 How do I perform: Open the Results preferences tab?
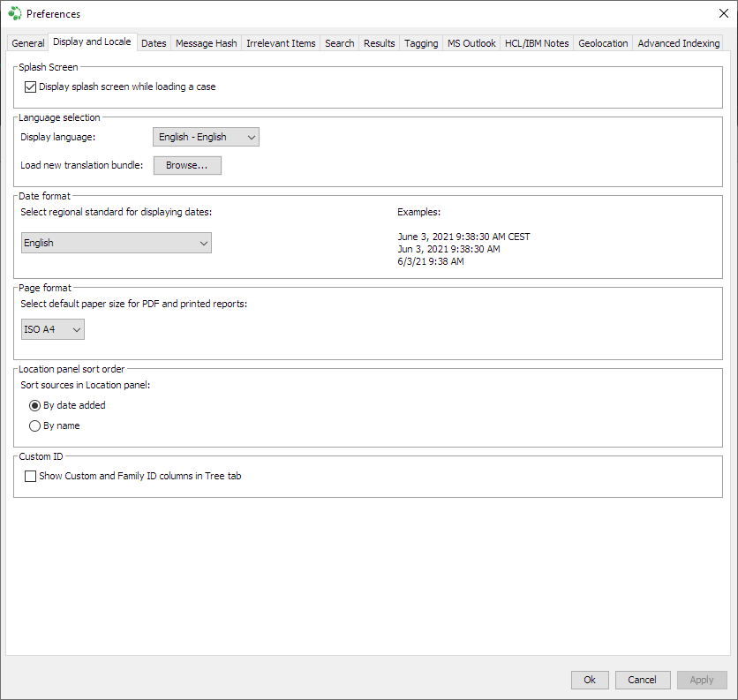pos(379,42)
